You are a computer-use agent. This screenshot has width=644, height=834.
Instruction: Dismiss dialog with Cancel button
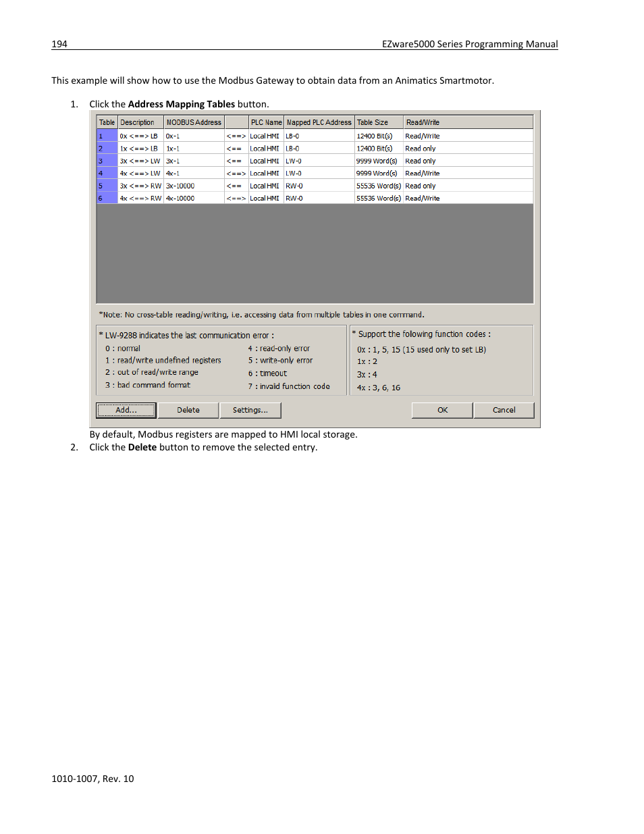click(504, 410)
